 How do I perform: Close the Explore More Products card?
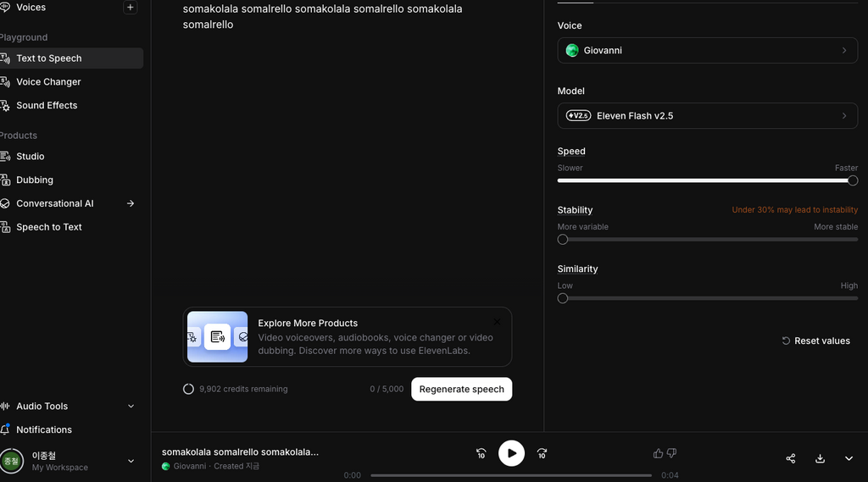tap(497, 322)
